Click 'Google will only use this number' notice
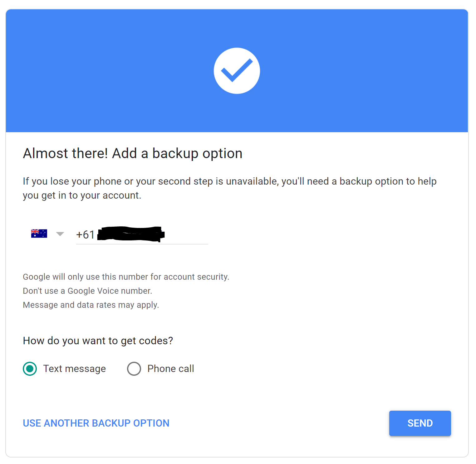476x464 pixels. click(x=126, y=277)
